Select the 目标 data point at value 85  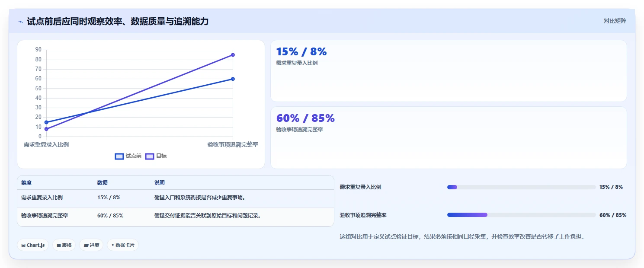[233, 55]
